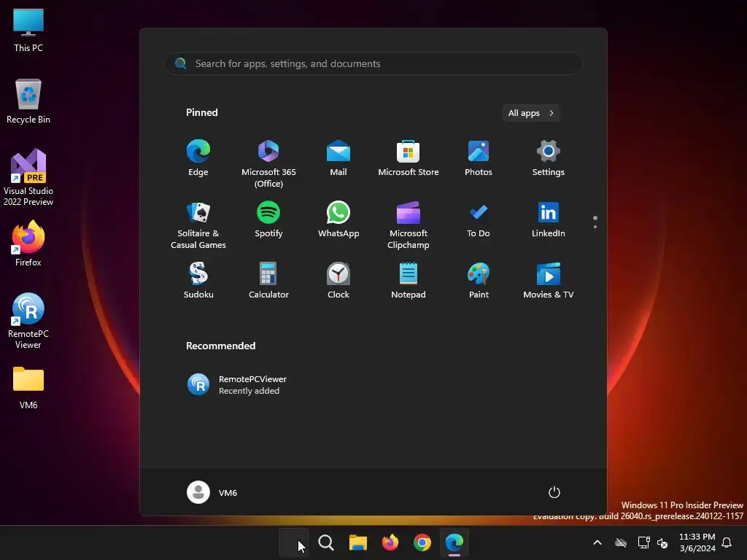747x560 pixels.
Task: Click the All apps button
Action: pyautogui.click(x=531, y=113)
